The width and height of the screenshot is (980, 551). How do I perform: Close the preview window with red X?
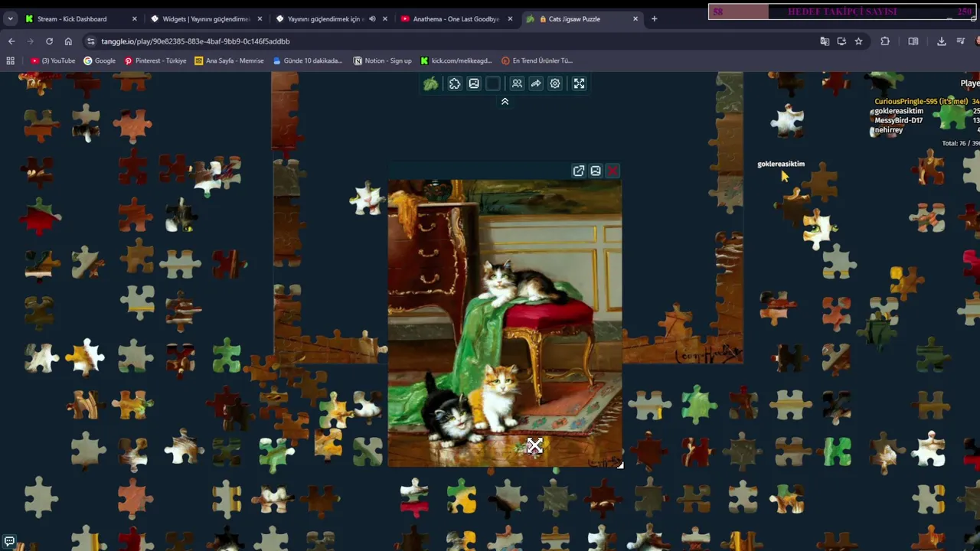pyautogui.click(x=612, y=171)
